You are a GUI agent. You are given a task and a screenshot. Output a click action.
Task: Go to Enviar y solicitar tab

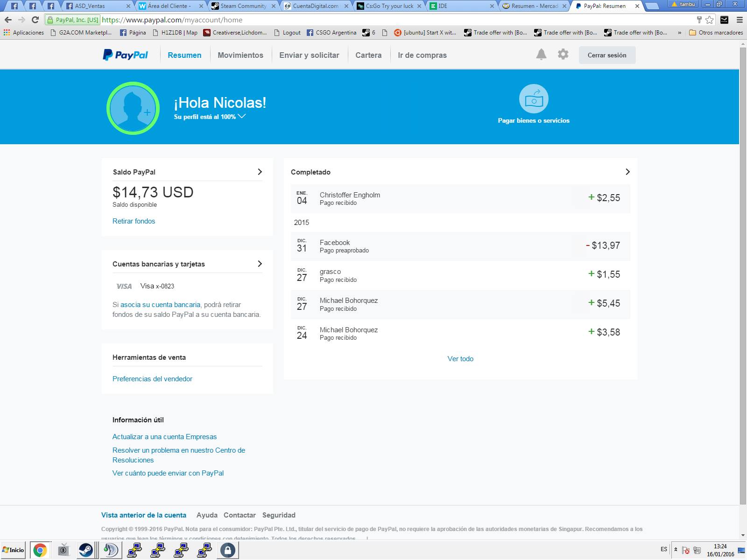(309, 55)
